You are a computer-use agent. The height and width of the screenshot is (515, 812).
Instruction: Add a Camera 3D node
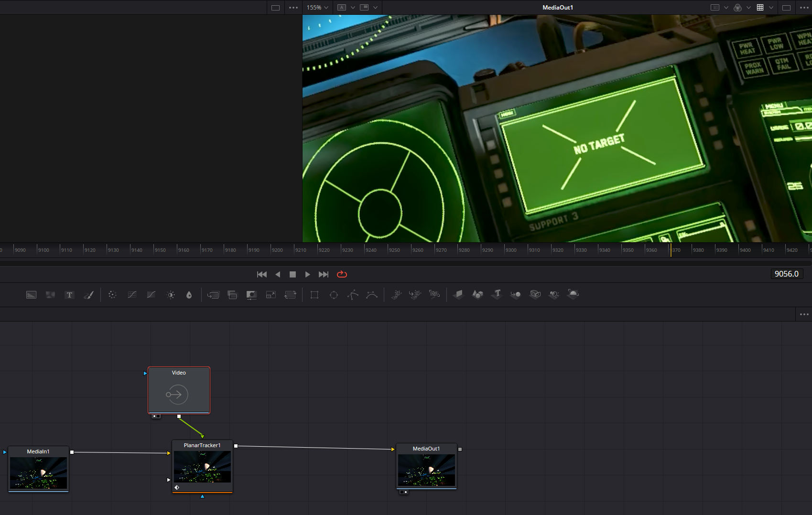coord(535,294)
